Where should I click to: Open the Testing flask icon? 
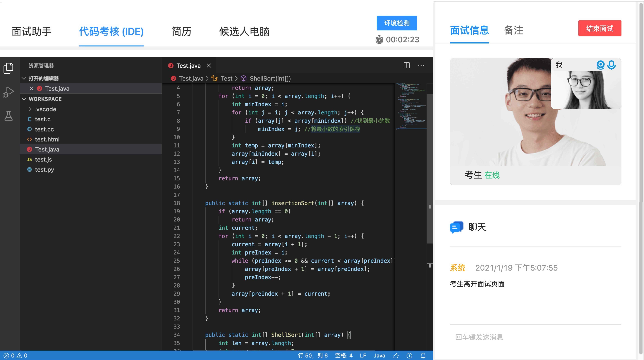coord(9,116)
